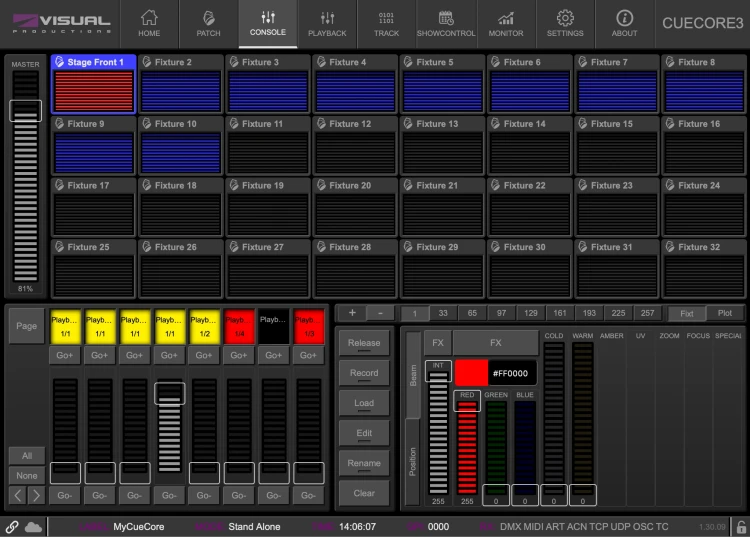
Task: Click the Record button
Action: click(364, 373)
